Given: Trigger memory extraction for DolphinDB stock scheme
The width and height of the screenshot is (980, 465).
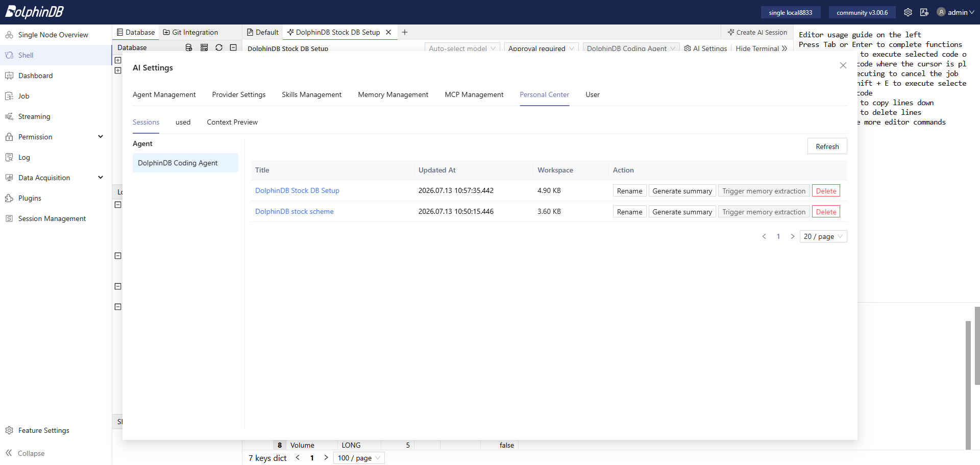Looking at the screenshot, I should tap(764, 212).
